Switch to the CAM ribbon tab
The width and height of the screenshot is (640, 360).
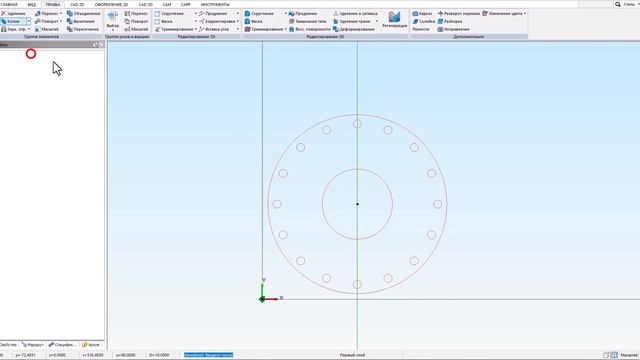click(x=167, y=4)
